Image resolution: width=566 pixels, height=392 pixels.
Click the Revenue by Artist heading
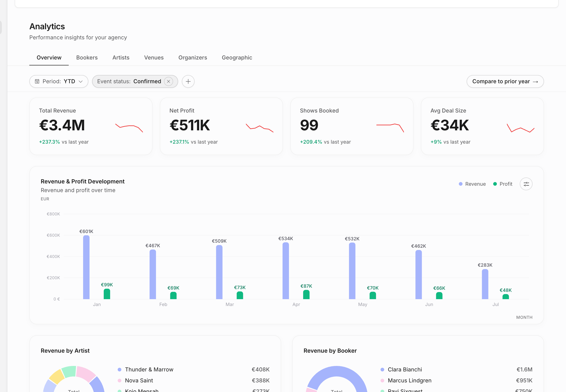point(65,351)
